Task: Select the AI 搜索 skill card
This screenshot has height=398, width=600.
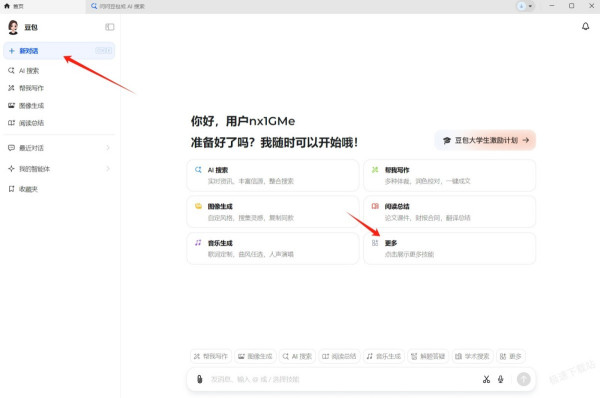Action: click(x=273, y=175)
